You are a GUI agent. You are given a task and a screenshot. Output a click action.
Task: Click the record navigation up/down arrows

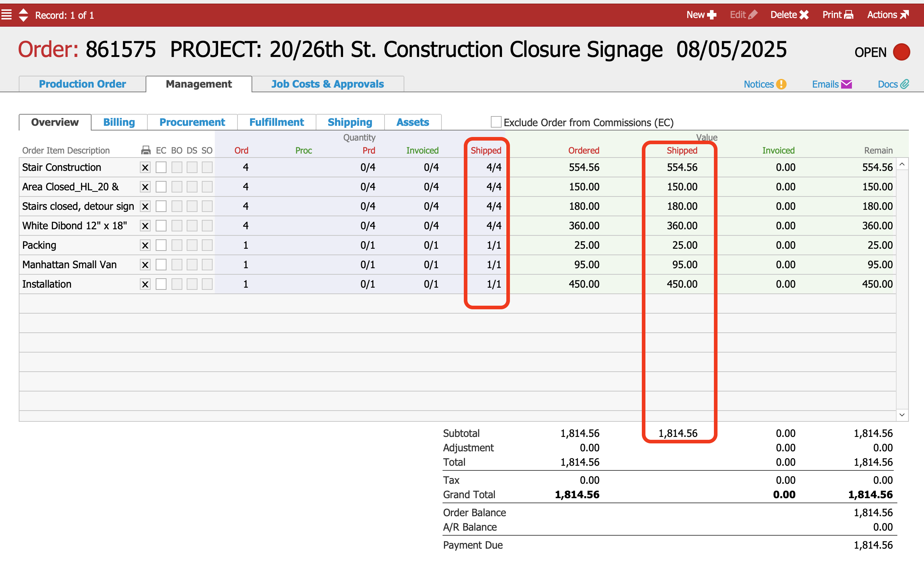click(x=23, y=15)
